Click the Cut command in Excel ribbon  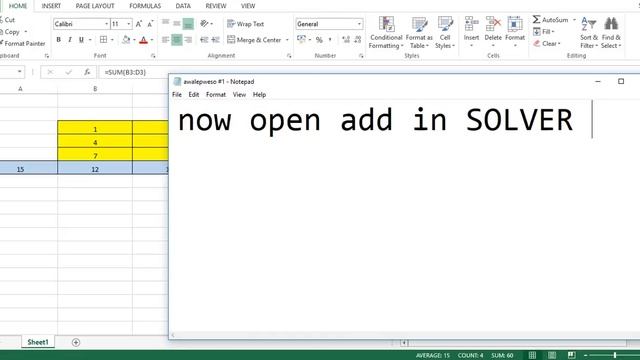tap(7, 20)
